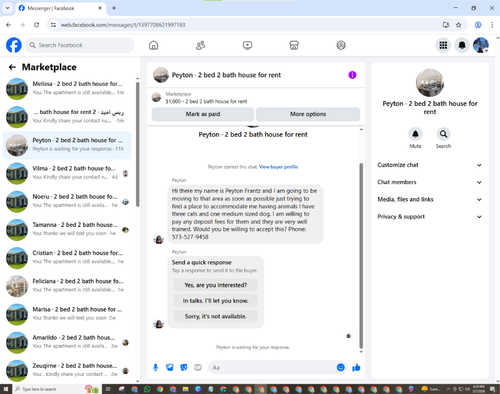Image resolution: width=500 pixels, height=394 pixels.
Task: Open the Vilma conversation in the list
Action: pos(67,173)
